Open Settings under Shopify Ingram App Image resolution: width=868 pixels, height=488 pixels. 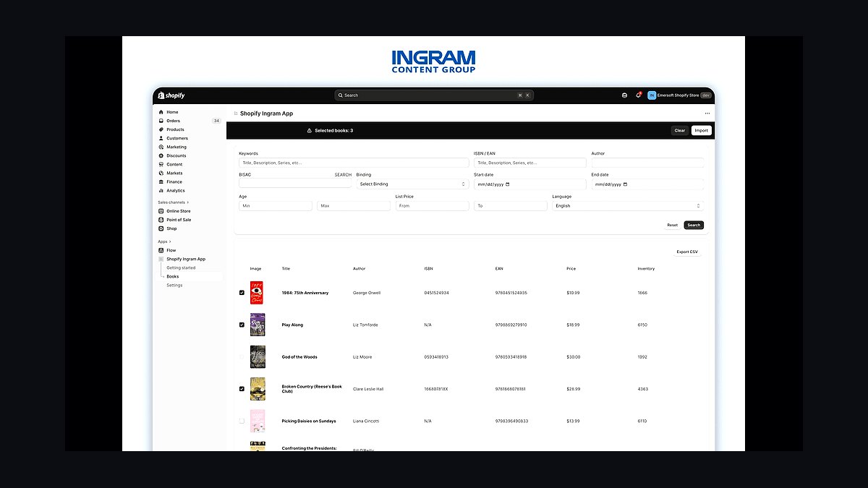pos(174,285)
